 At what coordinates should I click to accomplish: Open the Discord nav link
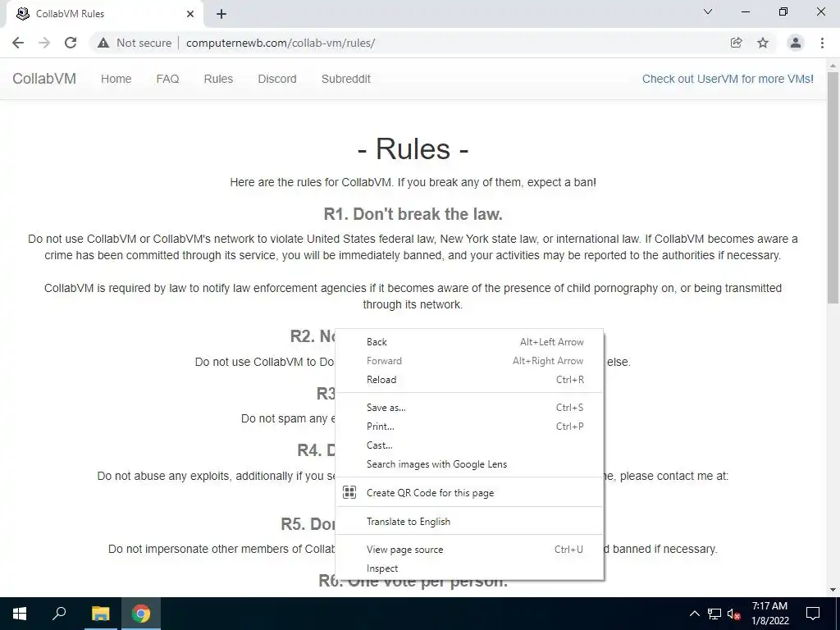277,79
